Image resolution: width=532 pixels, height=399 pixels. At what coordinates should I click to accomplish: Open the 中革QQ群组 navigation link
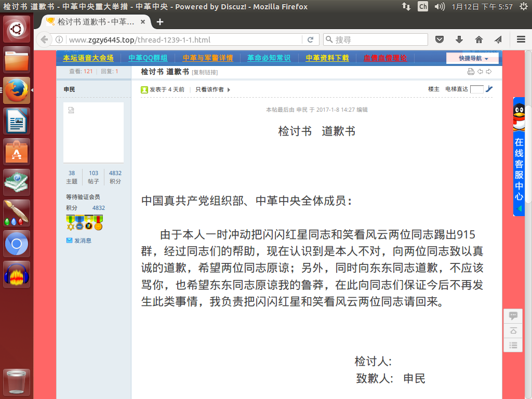tap(148, 58)
